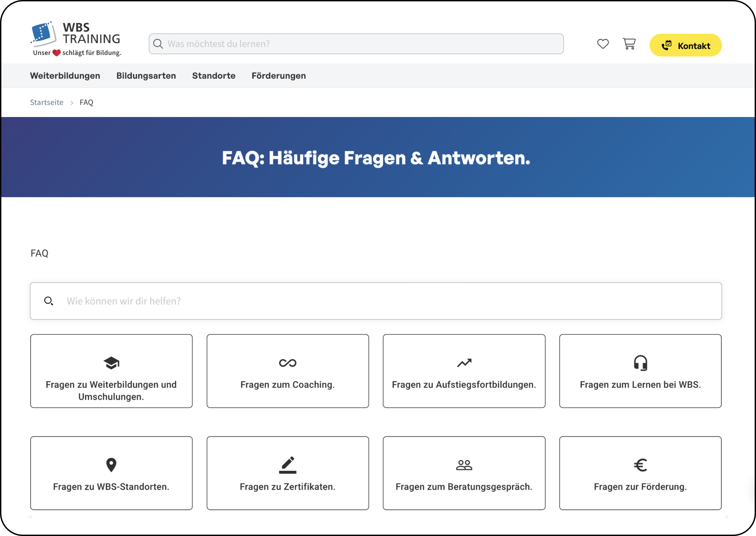Image resolution: width=756 pixels, height=536 pixels.
Task: Open the wishlist heart icon
Action: coord(603,44)
